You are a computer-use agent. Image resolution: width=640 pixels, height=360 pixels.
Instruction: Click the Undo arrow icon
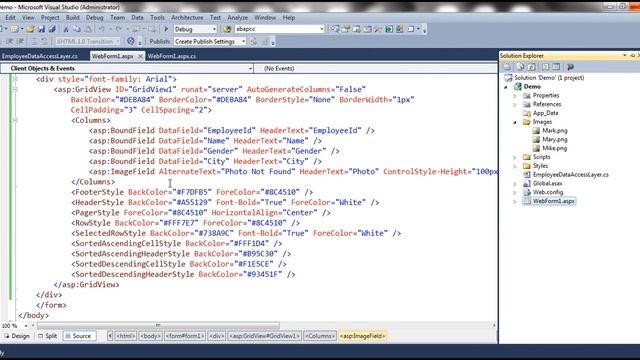[102, 29]
